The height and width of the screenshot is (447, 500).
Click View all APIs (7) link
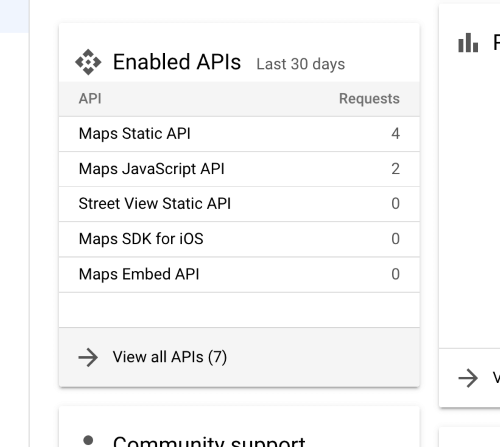click(x=170, y=357)
